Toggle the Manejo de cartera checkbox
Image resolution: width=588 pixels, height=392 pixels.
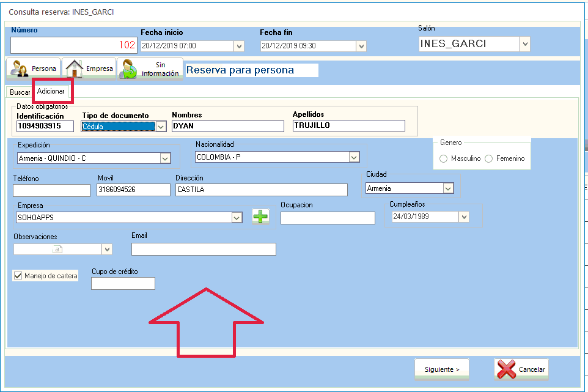(x=18, y=276)
